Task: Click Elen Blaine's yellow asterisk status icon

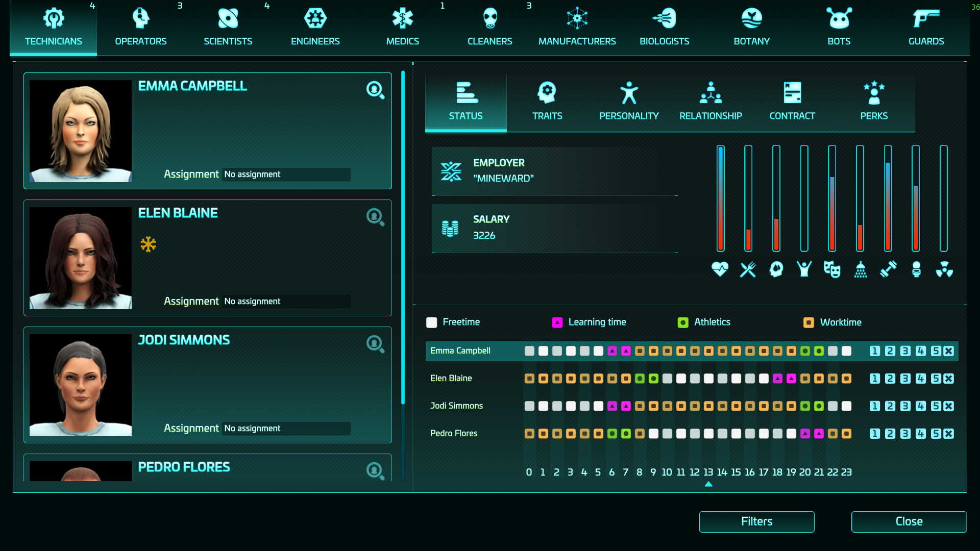Action: [x=149, y=244]
